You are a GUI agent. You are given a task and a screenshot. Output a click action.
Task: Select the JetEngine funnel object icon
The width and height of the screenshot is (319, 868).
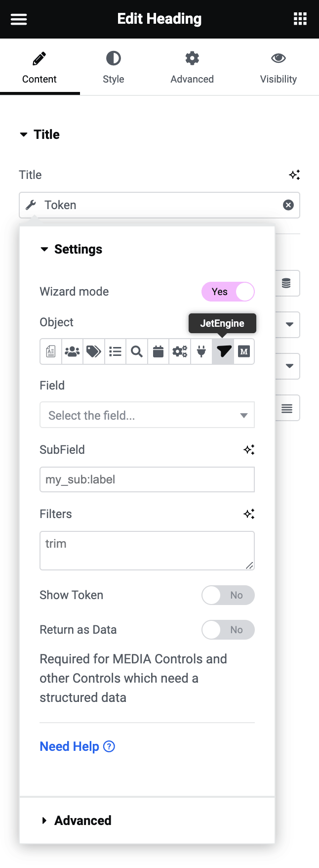[x=223, y=351]
